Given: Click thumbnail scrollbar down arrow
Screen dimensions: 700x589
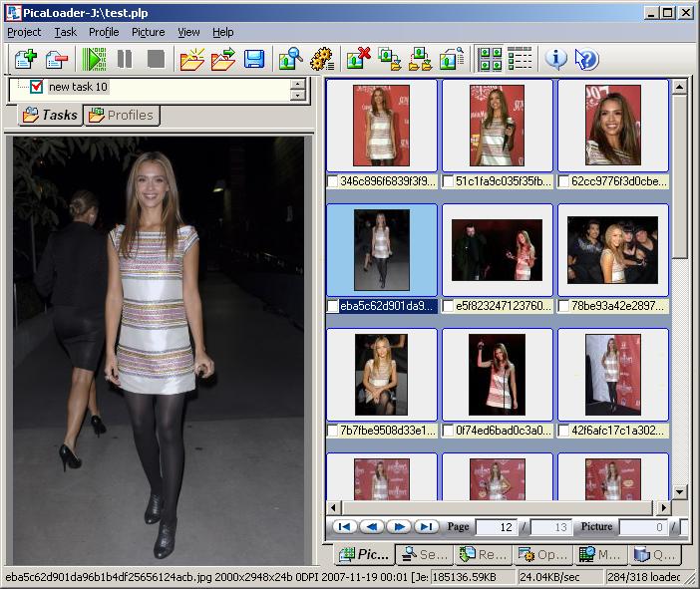Looking at the screenshot, I should [679, 492].
